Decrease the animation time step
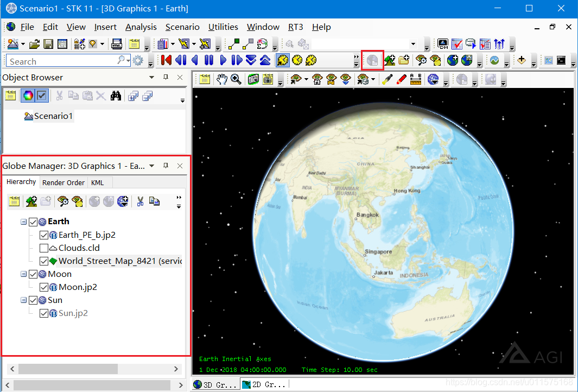This screenshot has width=578, height=392. point(251,60)
